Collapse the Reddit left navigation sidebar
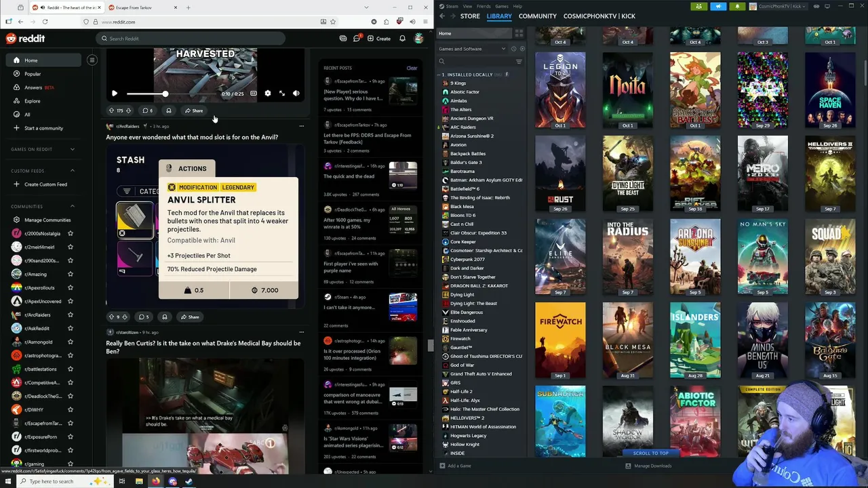Viewport: 868px width, 488px height. click(92, 60)
